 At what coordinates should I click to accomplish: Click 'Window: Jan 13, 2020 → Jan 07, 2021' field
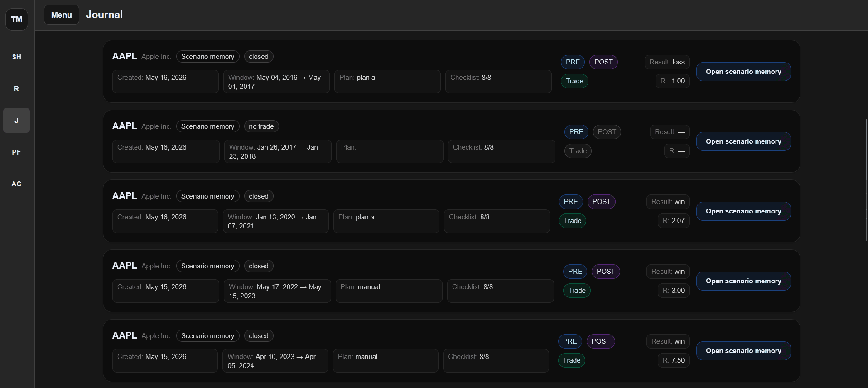[276, 221]
